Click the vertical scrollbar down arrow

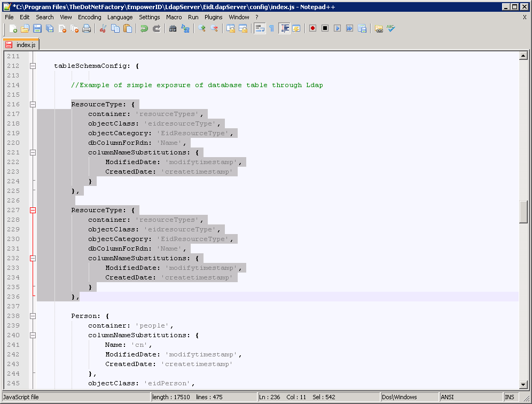[x=523, y=384]
